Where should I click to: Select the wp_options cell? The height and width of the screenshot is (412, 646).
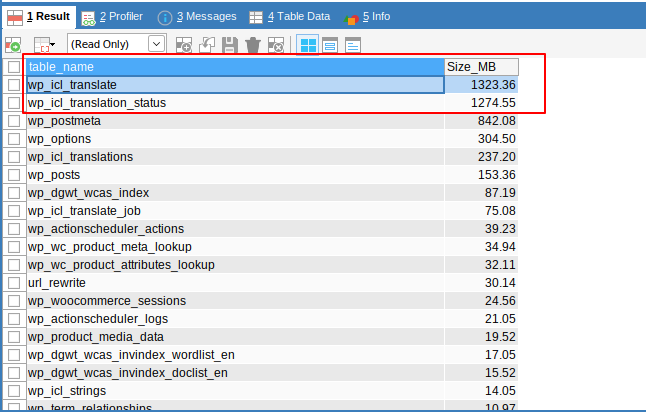pos(235,139)
